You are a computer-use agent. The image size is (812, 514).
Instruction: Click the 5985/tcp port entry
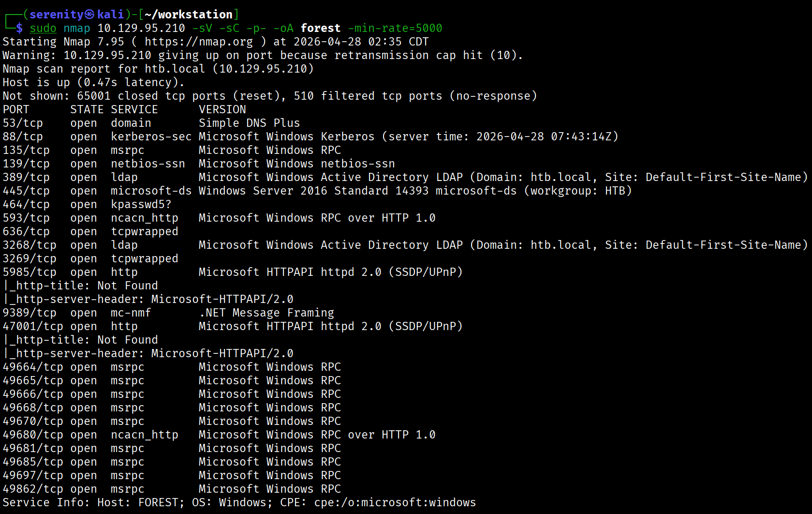[x=30, y=272]
